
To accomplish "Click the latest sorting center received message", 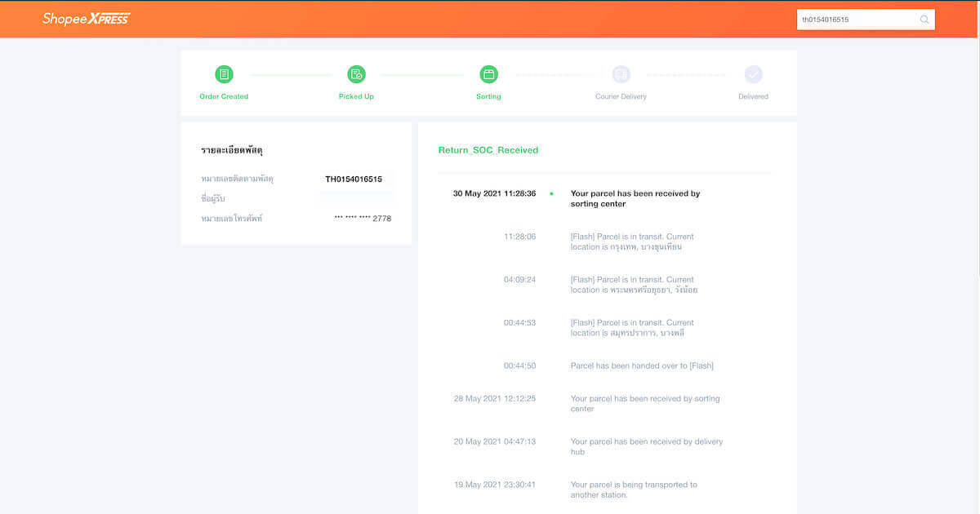I will coord(635,199).
